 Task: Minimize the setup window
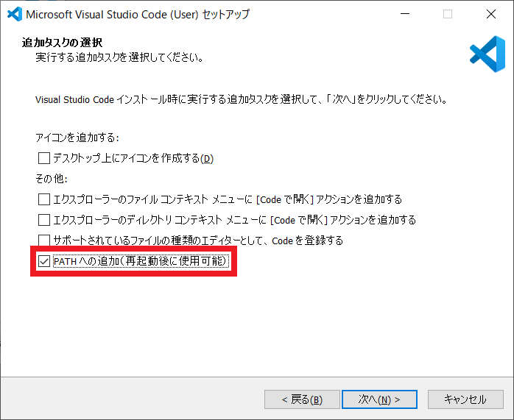point(405,14)
